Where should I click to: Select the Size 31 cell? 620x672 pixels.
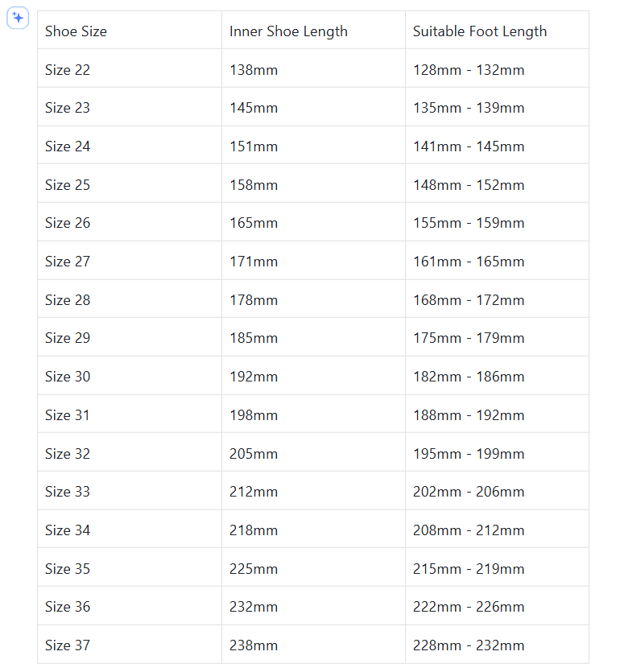[x=68, y=415]
